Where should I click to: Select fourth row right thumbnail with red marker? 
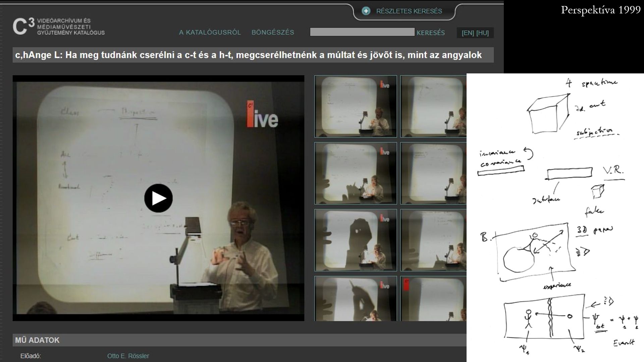click(433, 299)
